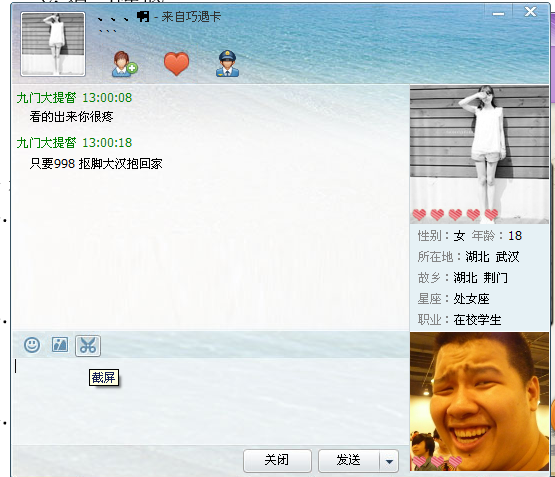
Task: Click the 截屏 tooltip label
Action: pyautogui.click(x=103, y=378)
